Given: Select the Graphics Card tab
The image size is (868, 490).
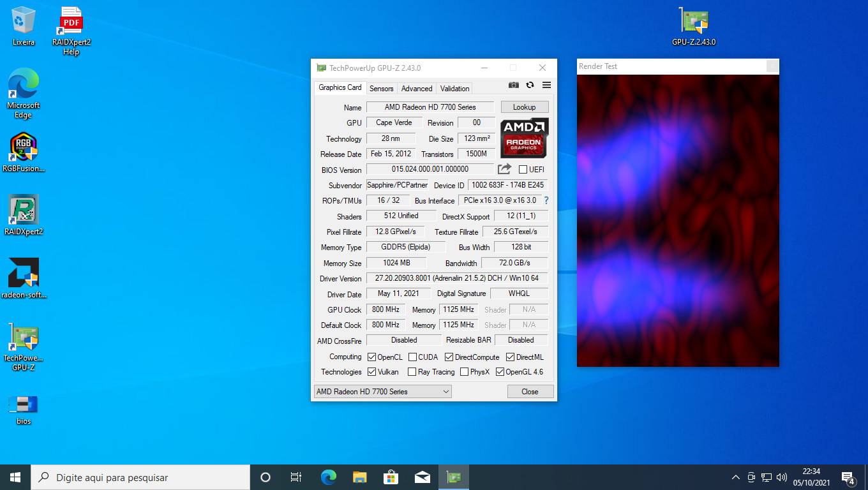Looking at the screenshot, I should pyautogui.click(x=340, y=88).
